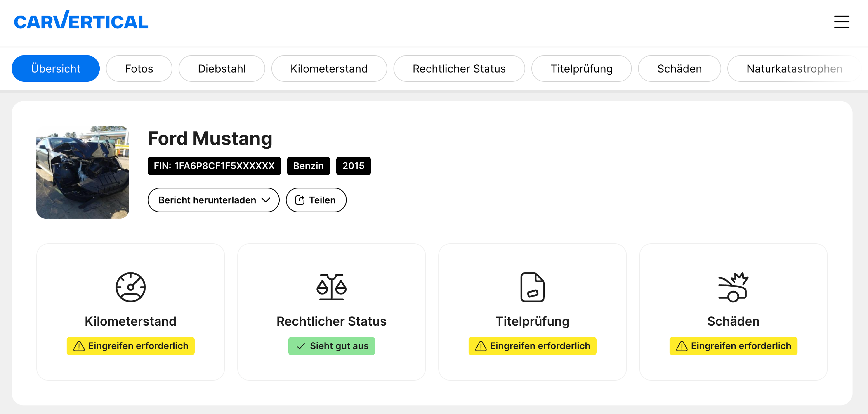Go to the Kilometerstand tab
This screenshot has height=414, width=868.
[x=329, y=69]
